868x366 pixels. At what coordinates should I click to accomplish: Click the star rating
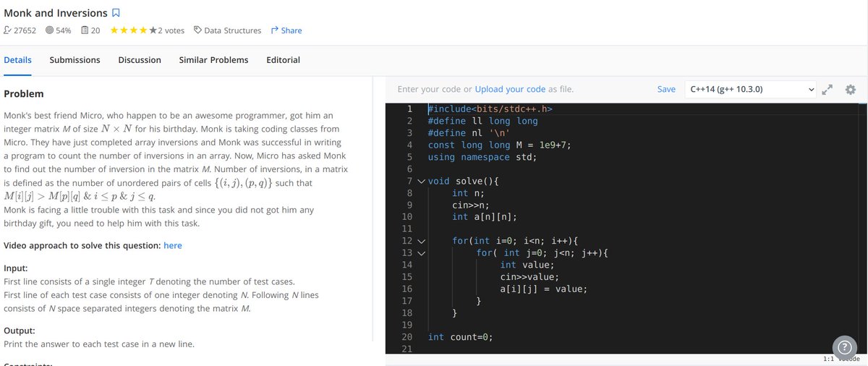click(x=134, y=30)
